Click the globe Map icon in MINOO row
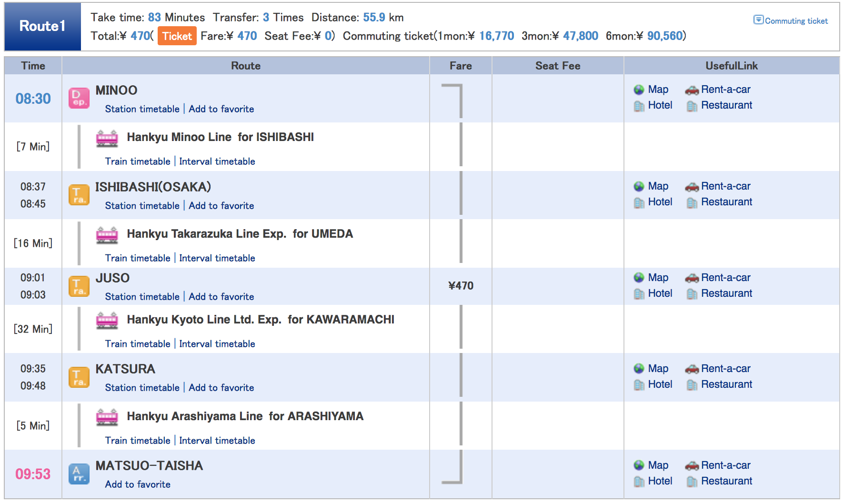 point(639,90)
